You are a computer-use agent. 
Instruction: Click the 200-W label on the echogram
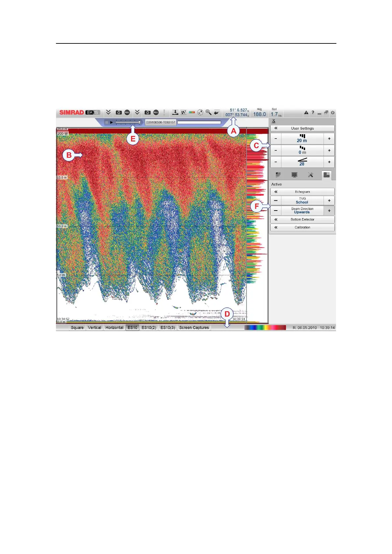63,134
